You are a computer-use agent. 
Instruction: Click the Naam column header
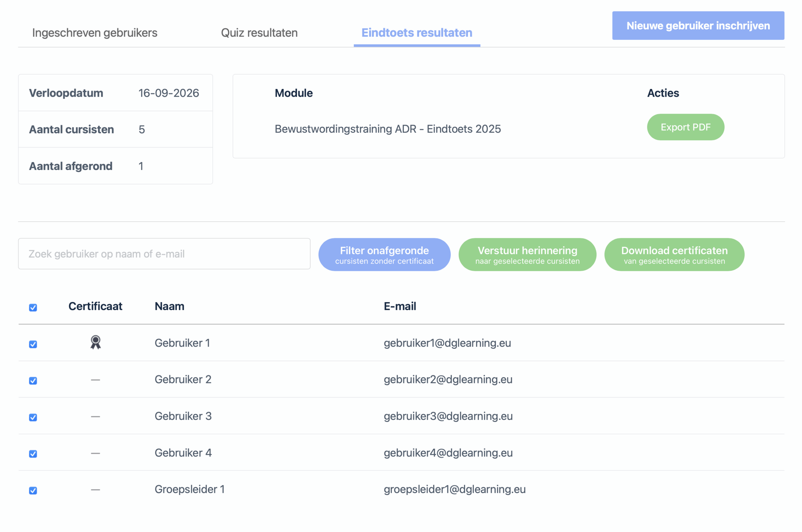169,306
